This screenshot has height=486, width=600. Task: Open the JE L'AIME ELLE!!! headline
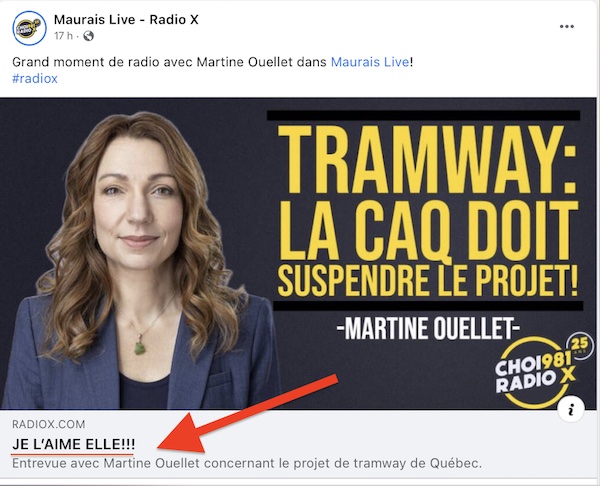(x=73, y=444)
